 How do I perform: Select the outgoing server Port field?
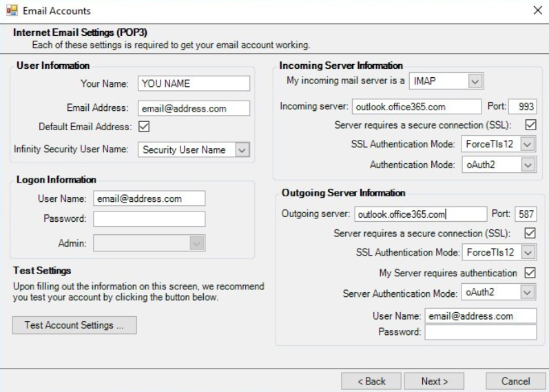(x=526, y=214)
